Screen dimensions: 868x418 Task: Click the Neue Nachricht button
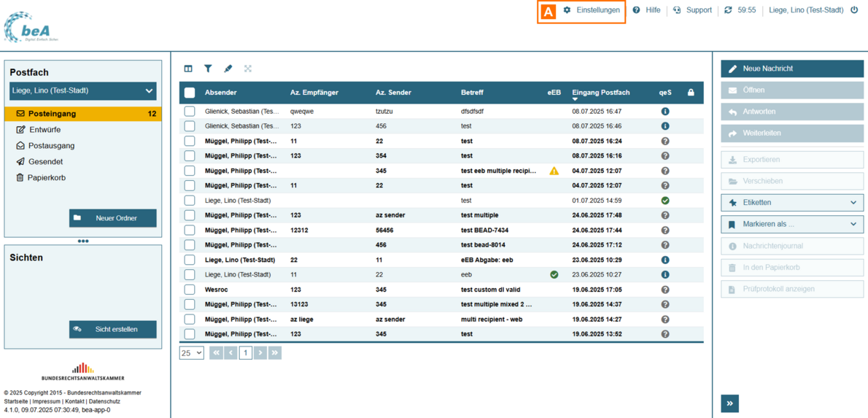pos(792,69)
